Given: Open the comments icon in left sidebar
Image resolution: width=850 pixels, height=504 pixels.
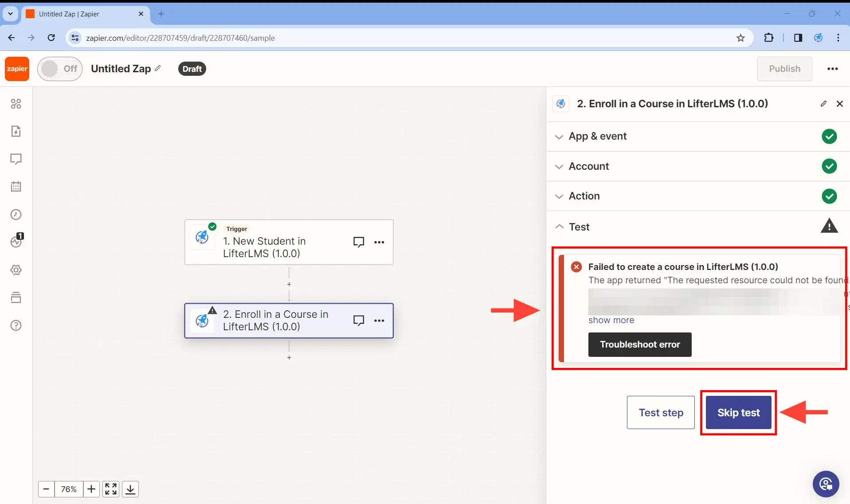Looking at the screenshot, I should coord(16,159).
